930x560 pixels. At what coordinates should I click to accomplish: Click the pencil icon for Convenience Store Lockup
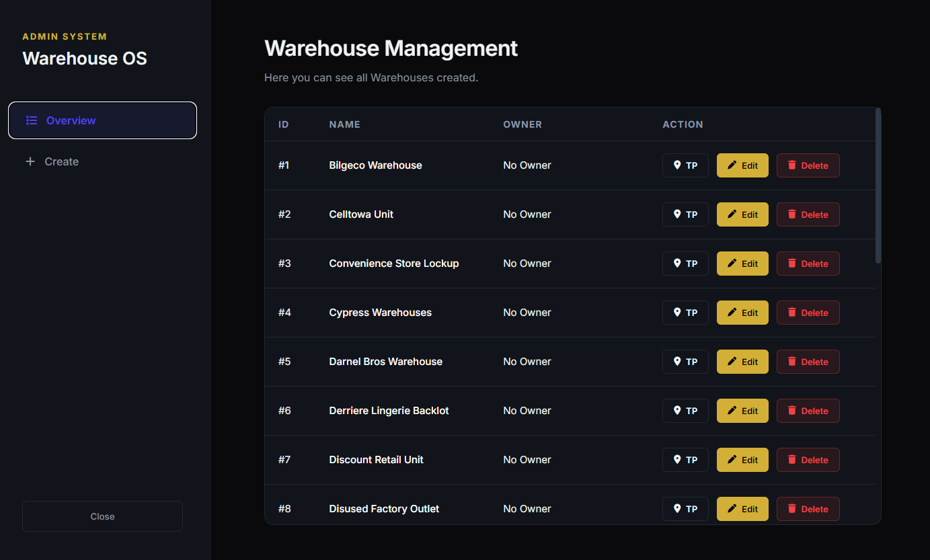pyautogui.click(x=732, y=264)
